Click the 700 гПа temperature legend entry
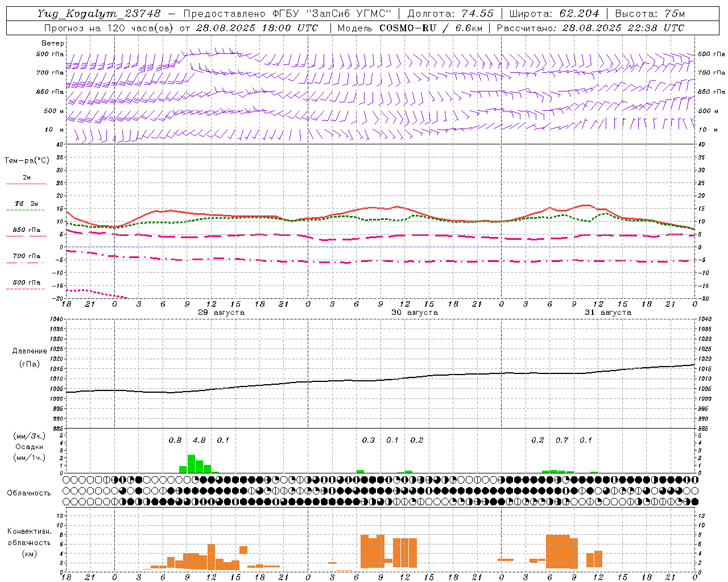Viewport: 728px width, 582px height. coord(27,256)
